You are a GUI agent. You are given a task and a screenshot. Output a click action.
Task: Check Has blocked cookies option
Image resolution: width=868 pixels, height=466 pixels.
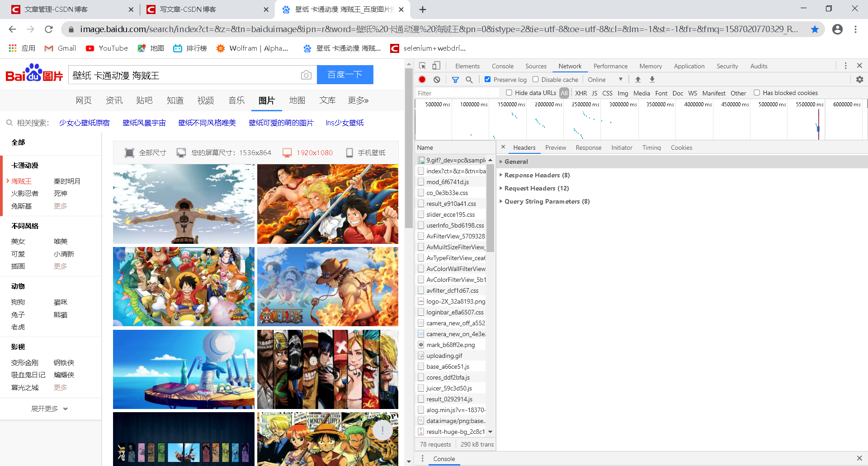[756, 93]
